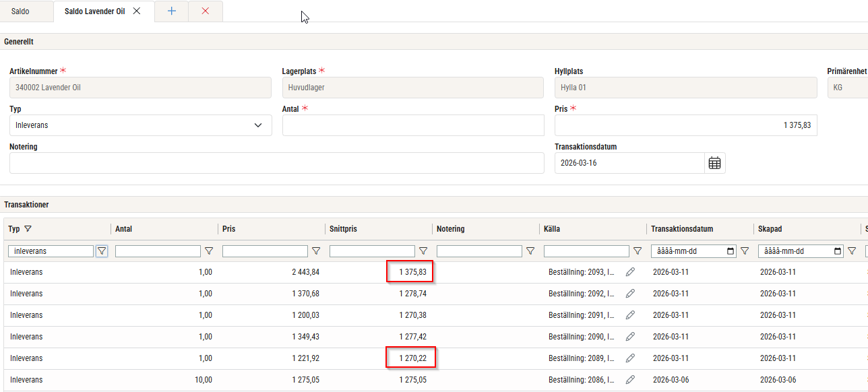
Task: Click the Antal input field
Action: coord(412,125)
